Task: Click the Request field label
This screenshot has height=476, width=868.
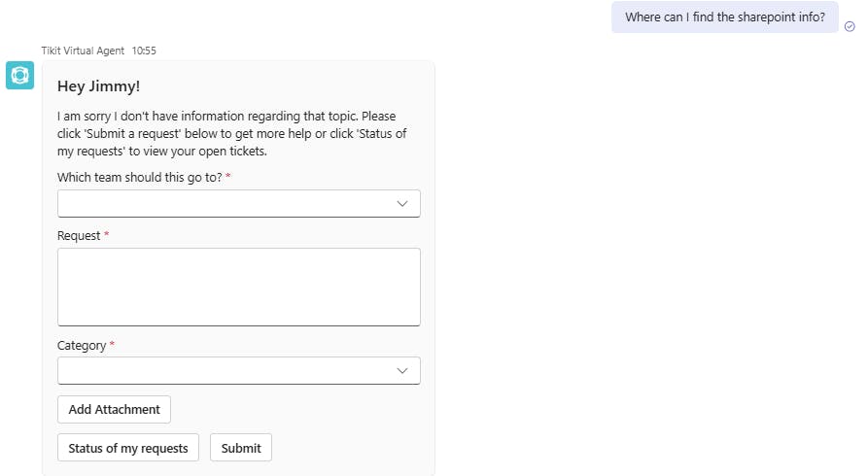Action: pyautogui.click(x=79, y=235)
